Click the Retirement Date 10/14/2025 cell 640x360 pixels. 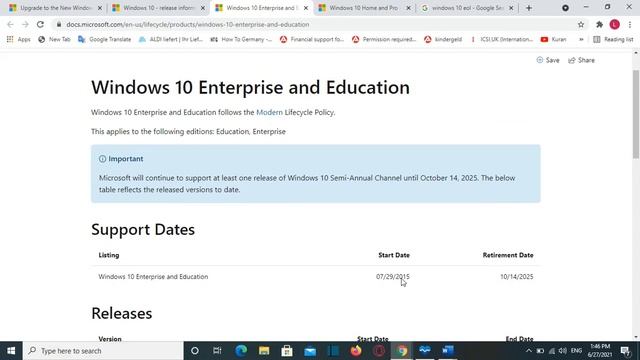click(x=516, y=277)
